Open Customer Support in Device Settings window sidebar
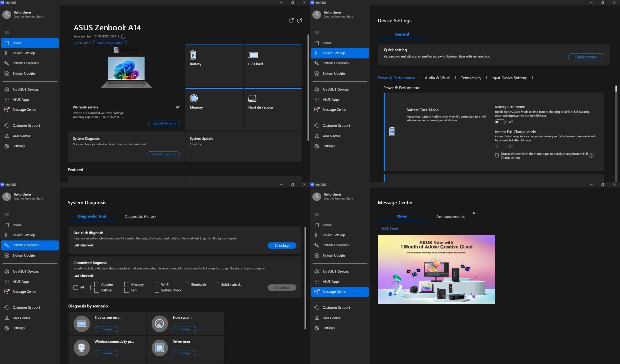The width and height of the screenshot is (620, 364). pyautogui.click(x=340, y=126)
